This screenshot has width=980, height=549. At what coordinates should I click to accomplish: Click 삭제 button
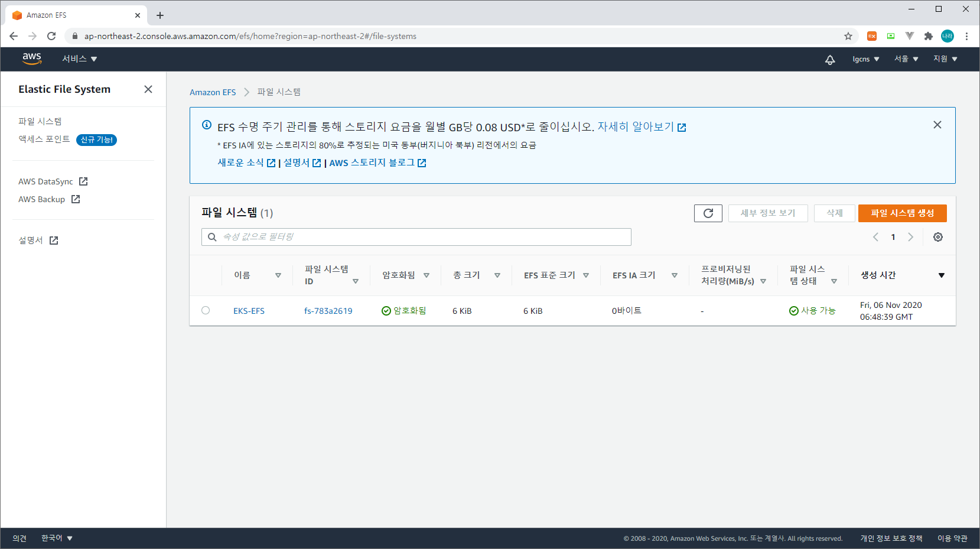tap(835, 213)
